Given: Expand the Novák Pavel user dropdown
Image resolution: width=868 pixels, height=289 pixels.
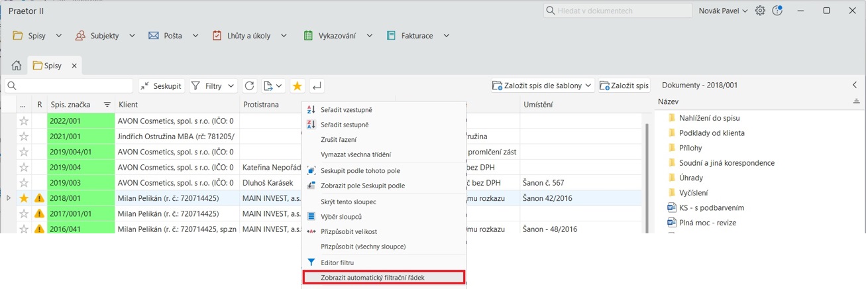Looking at the screenshot, I should click(723, 11).
